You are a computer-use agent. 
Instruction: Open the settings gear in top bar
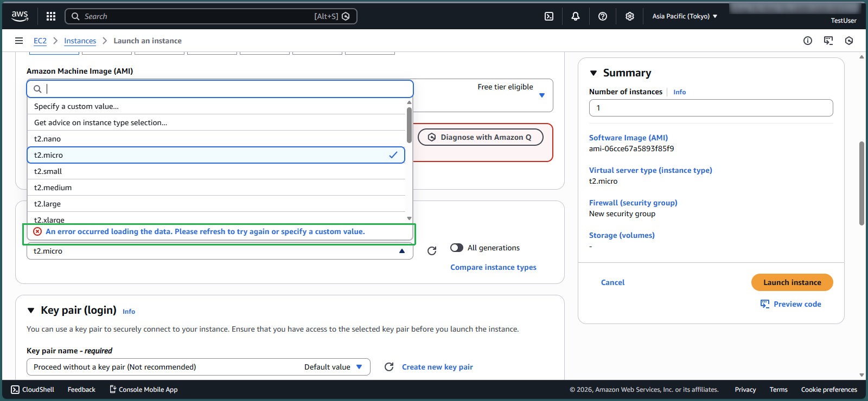point(630,16)
